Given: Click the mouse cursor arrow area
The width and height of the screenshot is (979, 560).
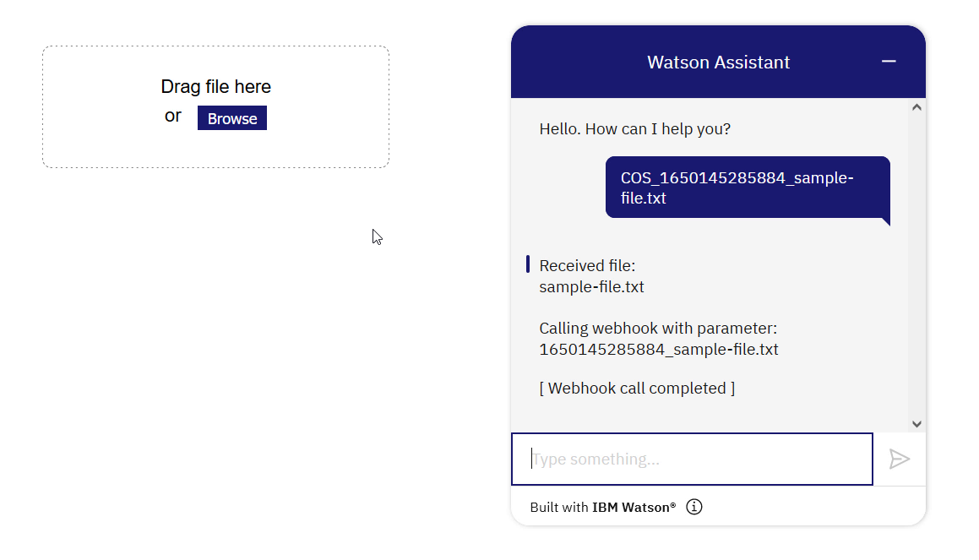Looking at the screenshot, I should point(378,237).
